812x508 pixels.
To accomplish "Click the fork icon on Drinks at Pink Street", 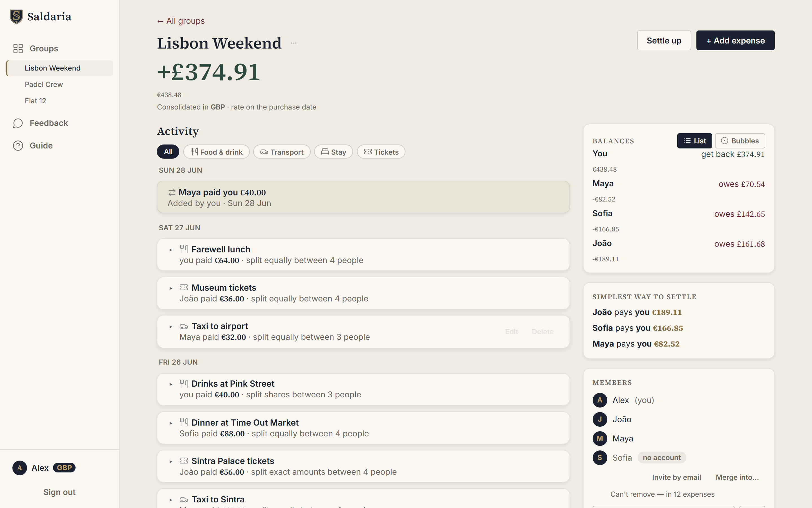I will (184, 383).
